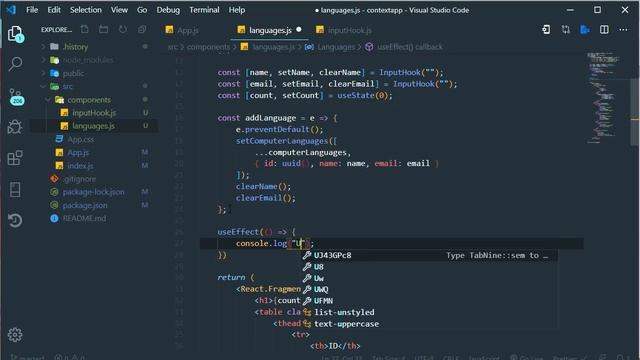Open the Terminal menu

(x=204, y=10)
